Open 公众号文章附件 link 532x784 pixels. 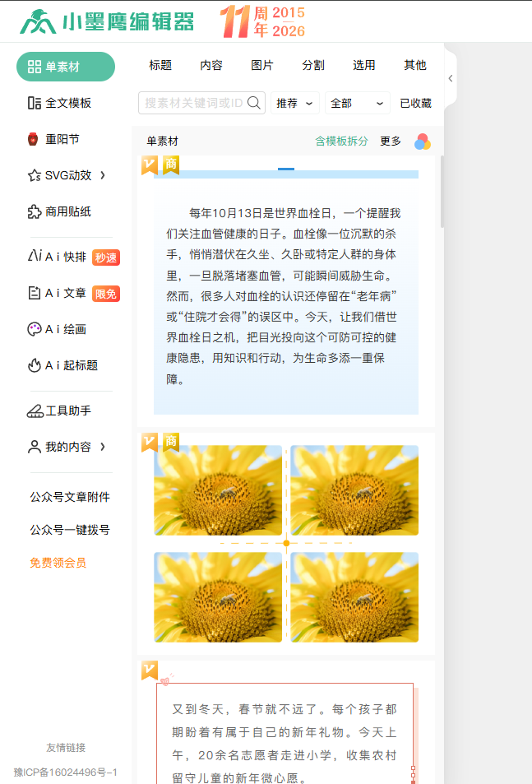click(x=70, y=497)
